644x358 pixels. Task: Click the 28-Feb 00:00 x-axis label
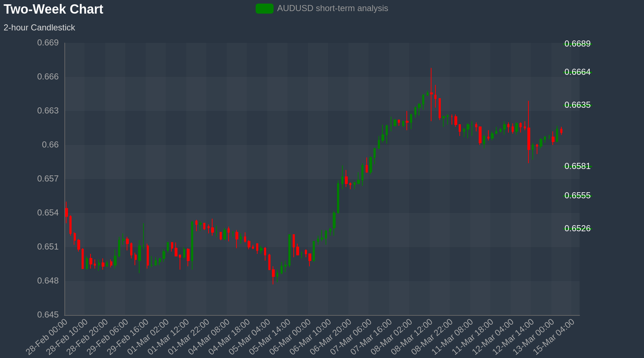point(47,337)
